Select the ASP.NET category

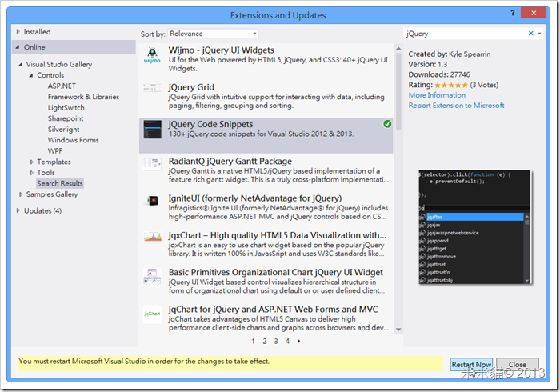(62, 86)
